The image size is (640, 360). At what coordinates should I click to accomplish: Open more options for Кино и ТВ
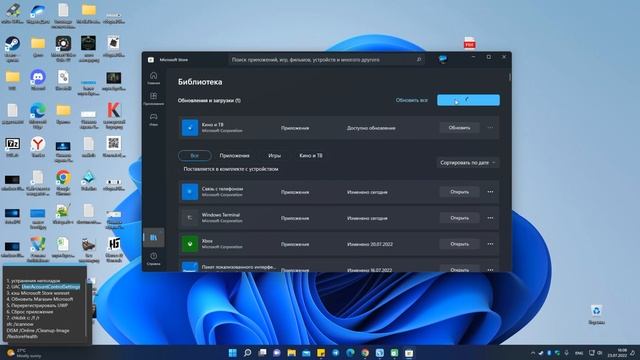tap(490, 128)
